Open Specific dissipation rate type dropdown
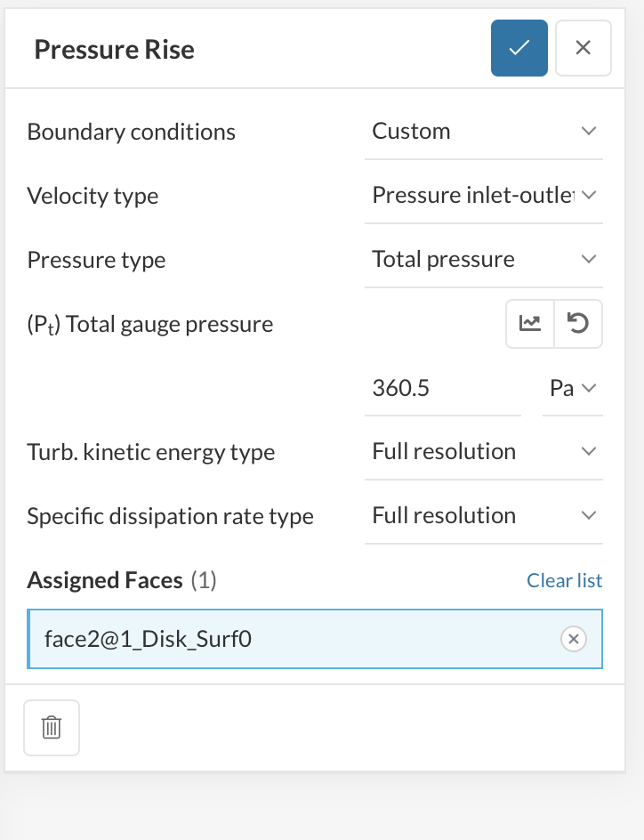The width and height of the screenshot is (644, 840). (483, 516)
